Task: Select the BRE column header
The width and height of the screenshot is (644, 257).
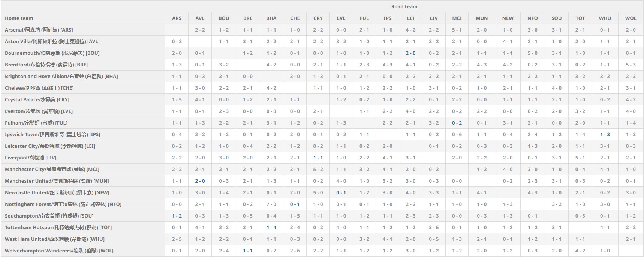Action: (x=247, y=18)
